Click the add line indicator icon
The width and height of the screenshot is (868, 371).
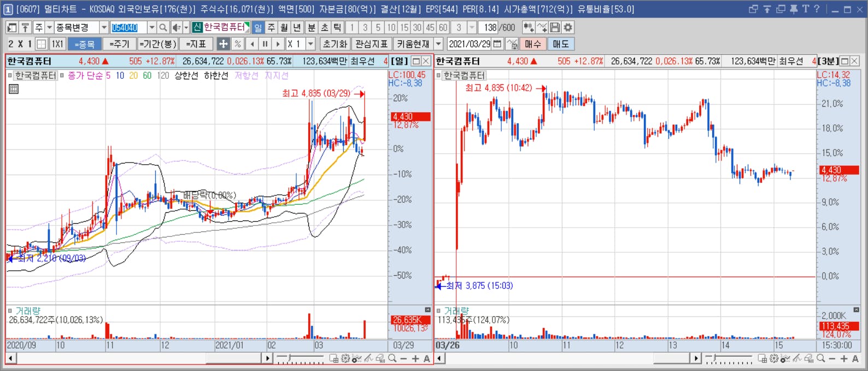(x=542, y=27)
